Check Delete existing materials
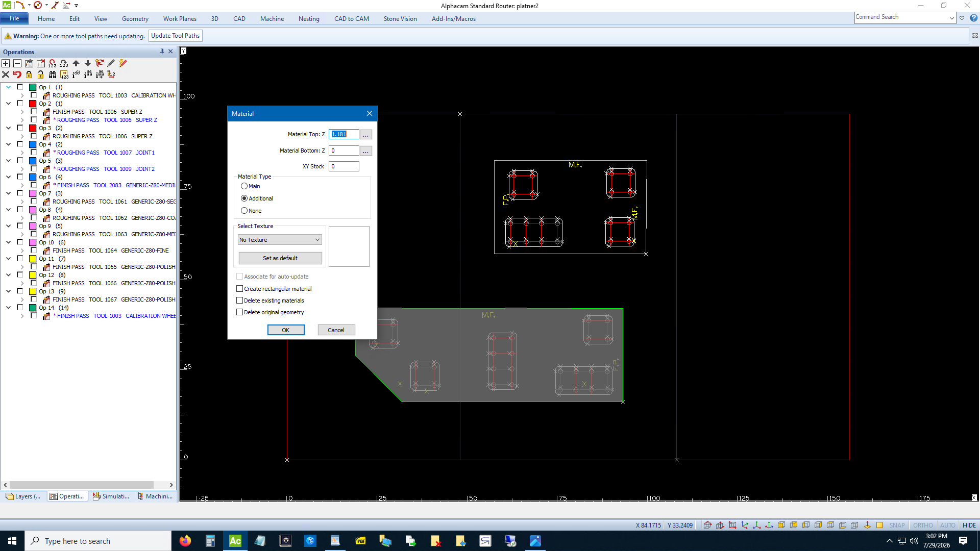Viewport: 980px width, 551px height. pos(239,300)
